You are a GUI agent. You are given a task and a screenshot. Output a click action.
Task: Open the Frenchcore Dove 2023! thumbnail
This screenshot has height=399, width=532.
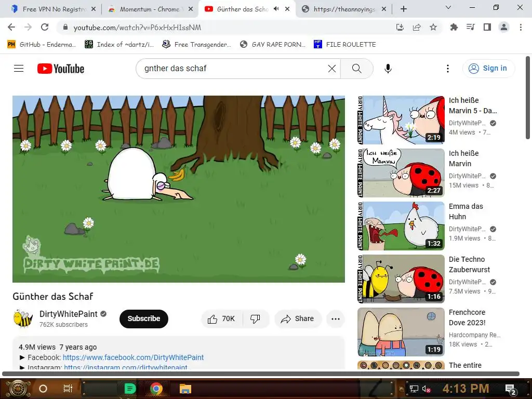pyautogui.click(x=401, y=332)
